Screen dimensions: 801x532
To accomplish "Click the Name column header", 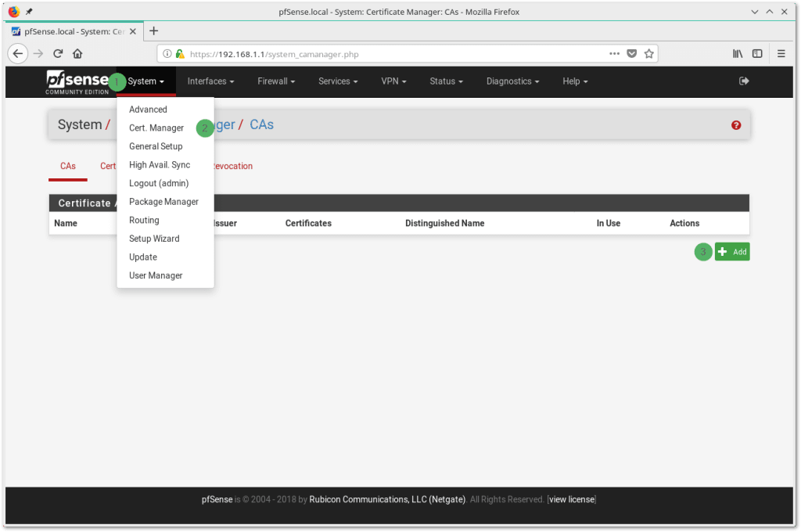I will 66,223.
